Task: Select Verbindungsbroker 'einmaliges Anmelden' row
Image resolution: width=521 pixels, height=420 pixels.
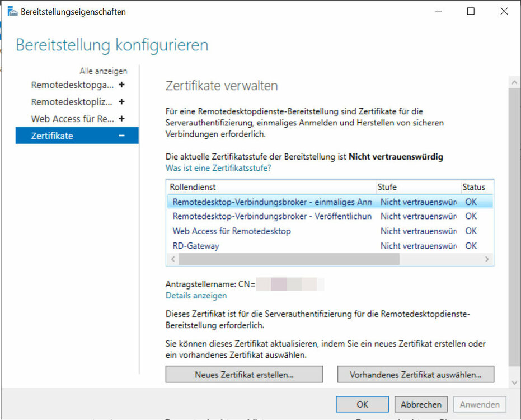Action: tap(272, 202)
